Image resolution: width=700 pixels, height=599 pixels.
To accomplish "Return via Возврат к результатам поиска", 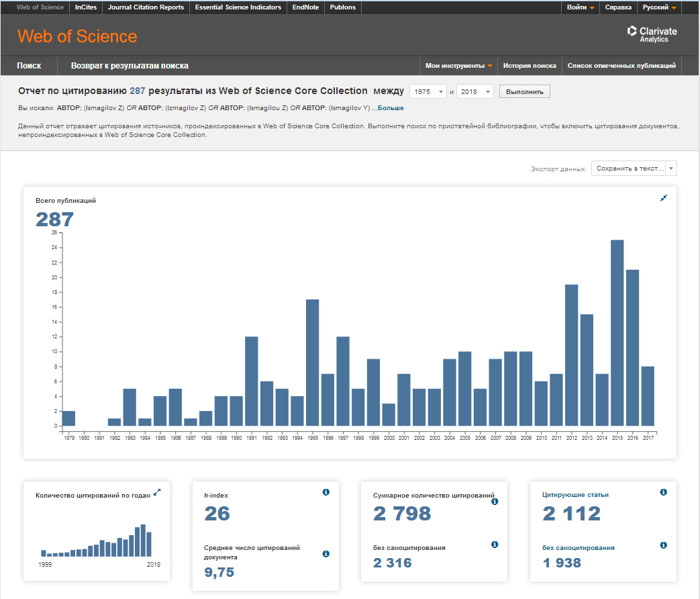I will [x=130, y=66].
